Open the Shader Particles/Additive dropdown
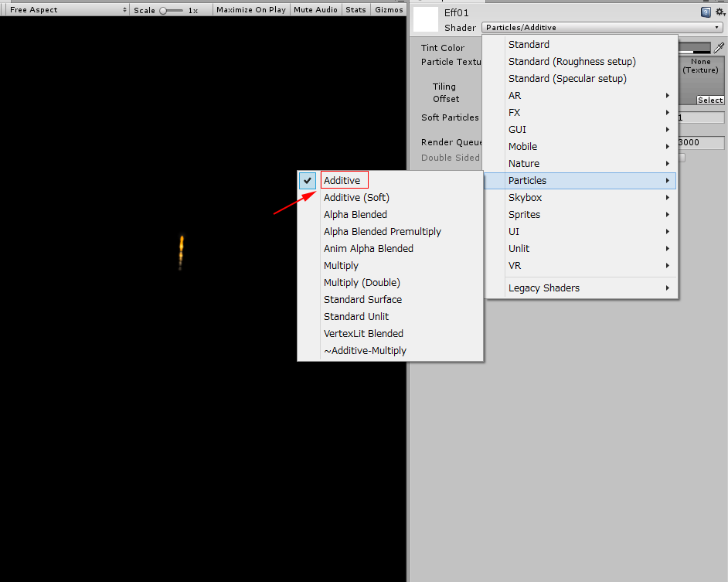 click(603, 27)
